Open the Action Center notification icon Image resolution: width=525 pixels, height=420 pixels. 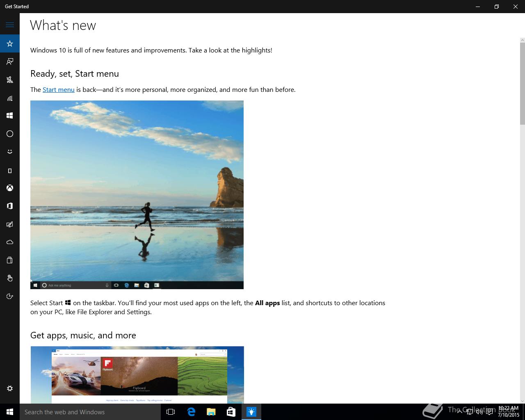tap(489, 412)
